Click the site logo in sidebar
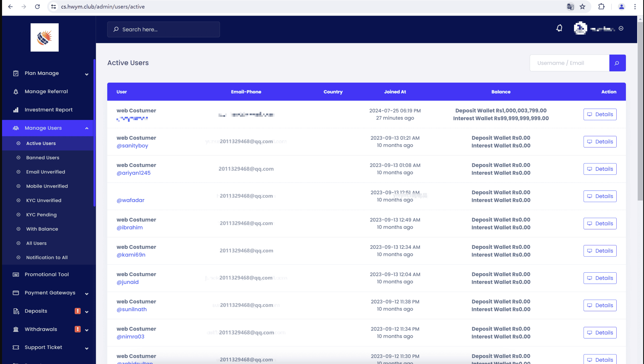 tap(44, 37)
